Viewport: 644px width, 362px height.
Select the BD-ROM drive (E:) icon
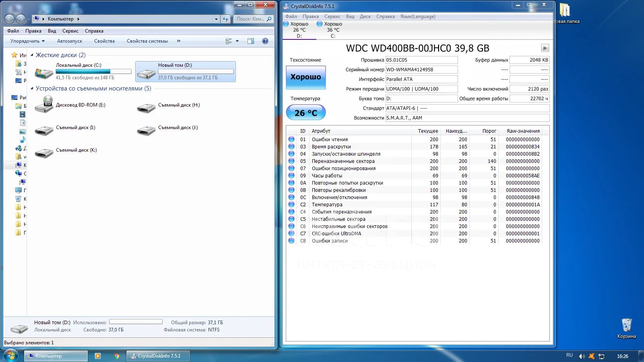click(x=44, y=105)
